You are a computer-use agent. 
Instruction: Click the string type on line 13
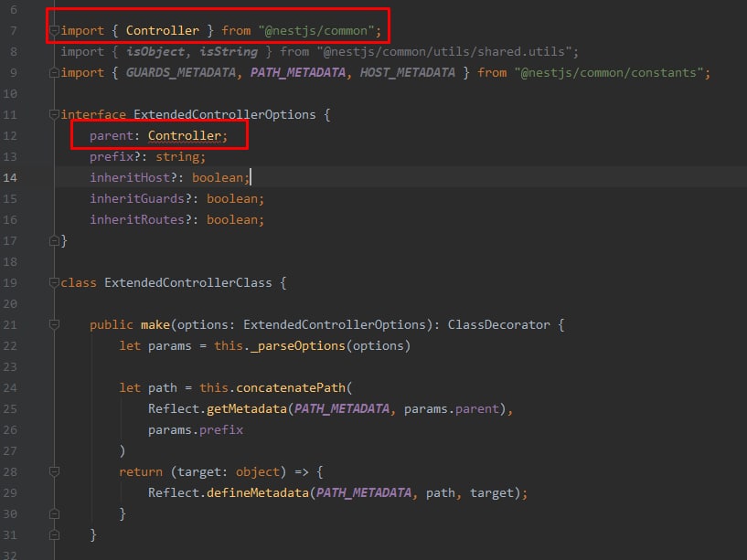177,156
